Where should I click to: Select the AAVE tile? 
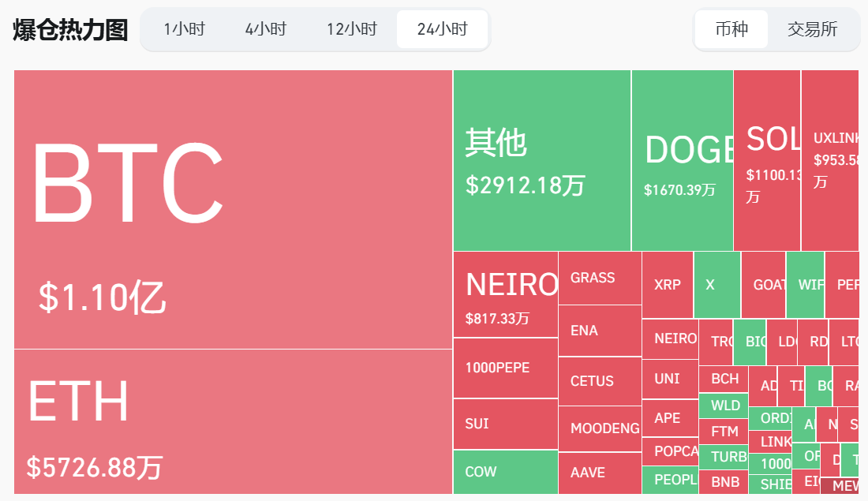coord(600,473)
